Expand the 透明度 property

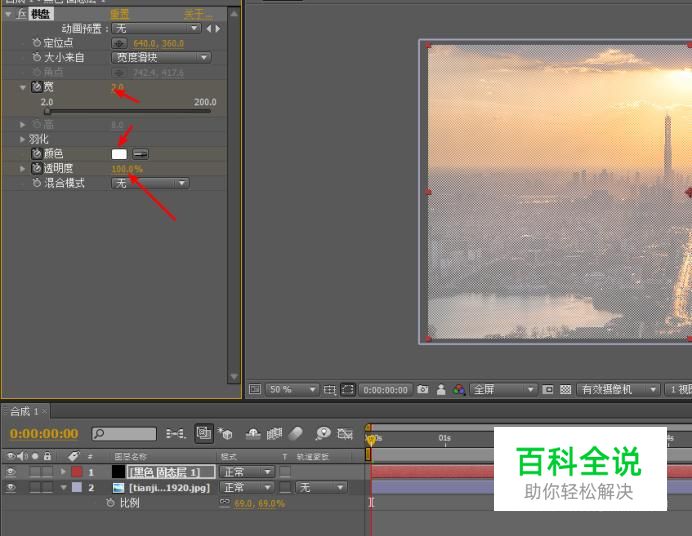tap(23, 169)
